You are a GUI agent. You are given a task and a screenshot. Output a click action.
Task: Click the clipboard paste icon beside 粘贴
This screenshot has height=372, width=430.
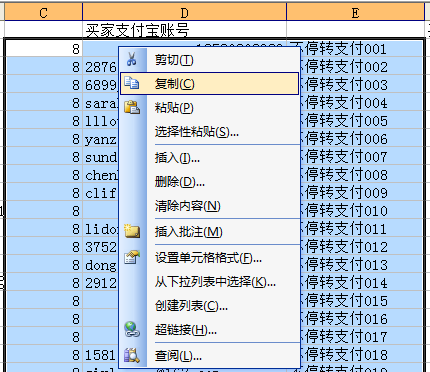pos(132,107)
